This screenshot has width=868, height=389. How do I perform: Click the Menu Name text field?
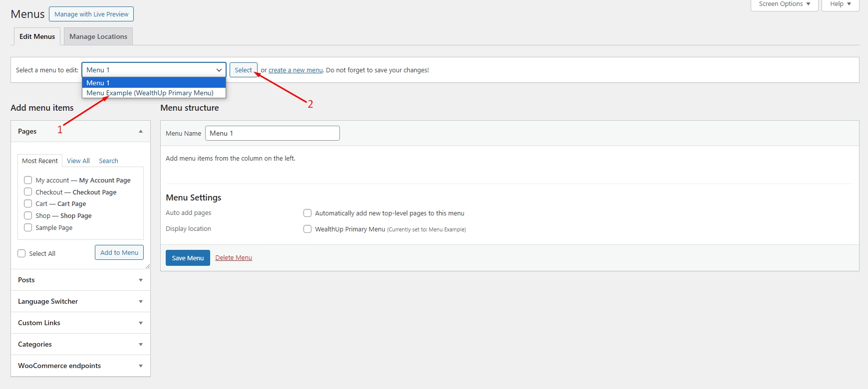272,133
